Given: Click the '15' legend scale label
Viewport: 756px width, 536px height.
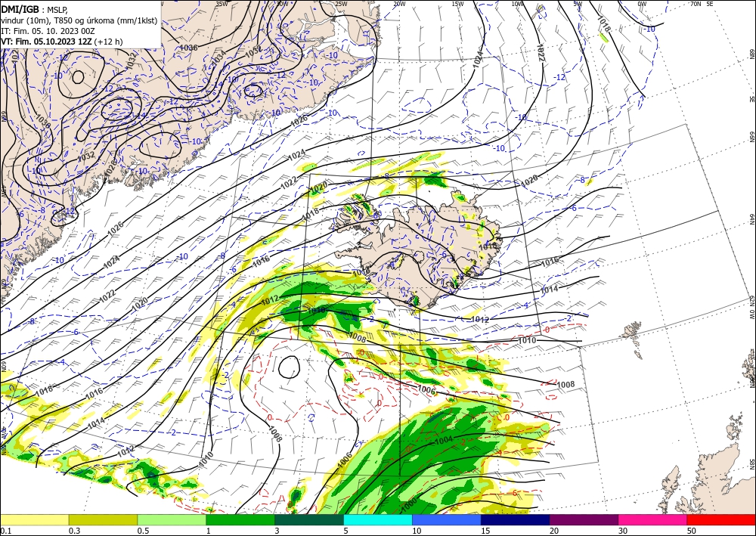Looking at the screenshot, I should 485,531.
